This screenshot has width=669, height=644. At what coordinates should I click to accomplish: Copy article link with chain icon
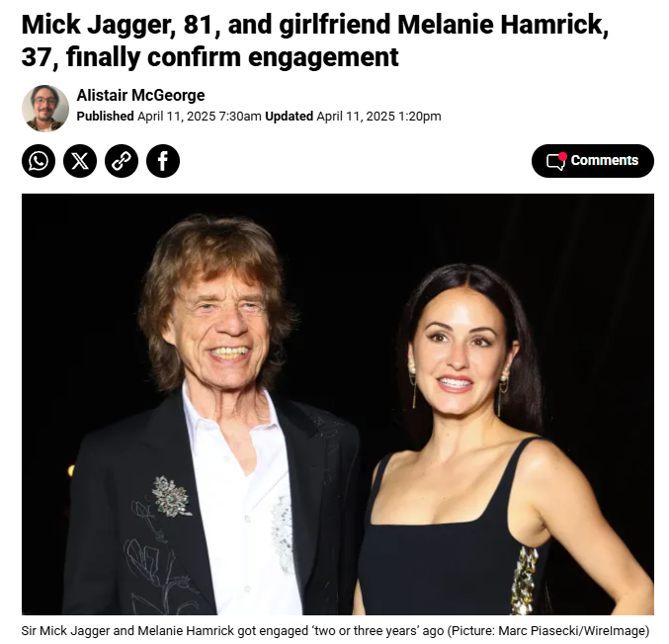(122, 161)
